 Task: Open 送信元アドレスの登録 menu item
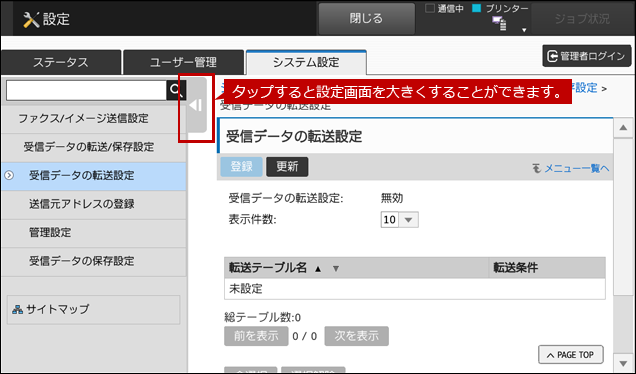[x=94, y=204]
